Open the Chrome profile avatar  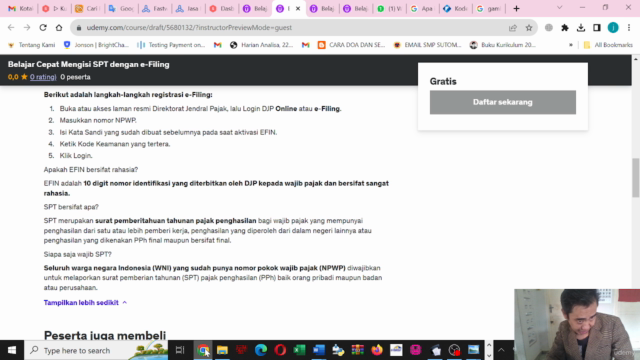[x=613, y=28]
